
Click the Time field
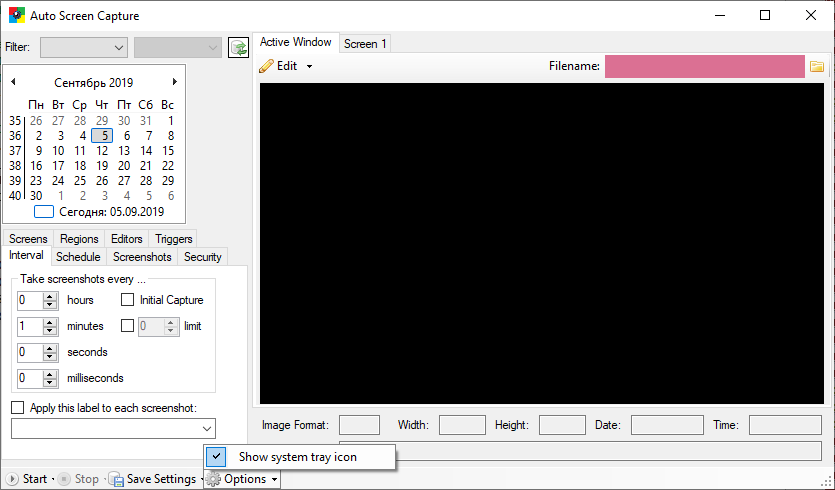(x=785, y=425)
